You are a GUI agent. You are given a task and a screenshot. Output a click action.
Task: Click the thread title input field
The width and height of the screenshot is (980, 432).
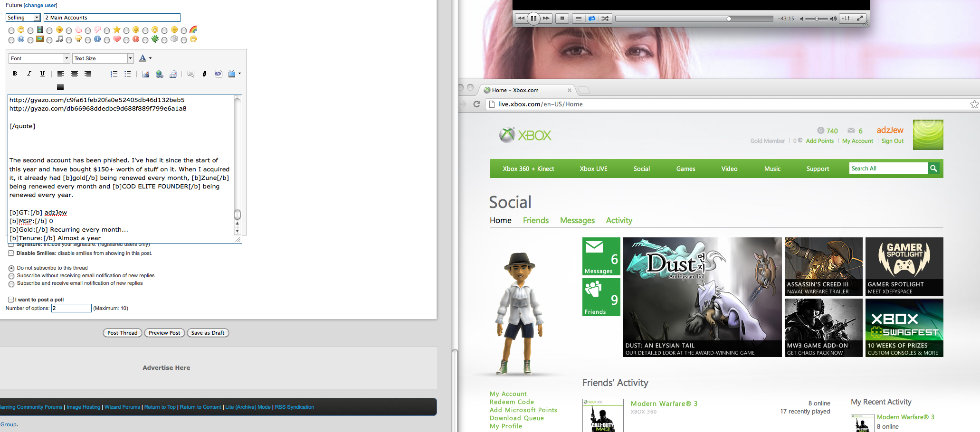click(x=112, y=18)
